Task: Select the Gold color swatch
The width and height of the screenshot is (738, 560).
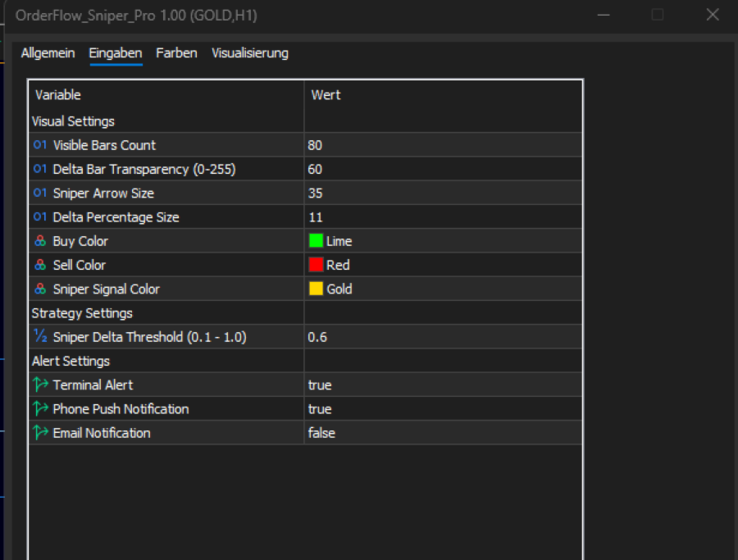Action: point(316,289)
